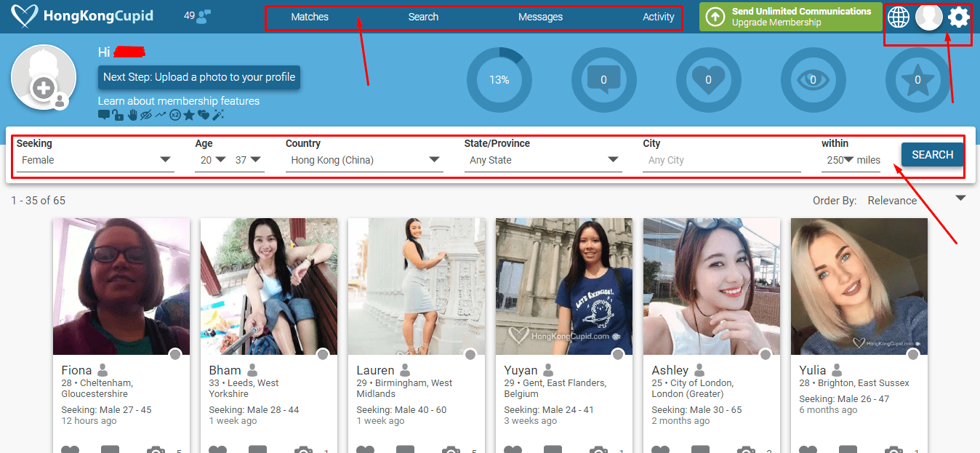Screen dimensions: 980x453
Task: Click the heart icon under Lauren's card
Action: (x=365, y=449)
